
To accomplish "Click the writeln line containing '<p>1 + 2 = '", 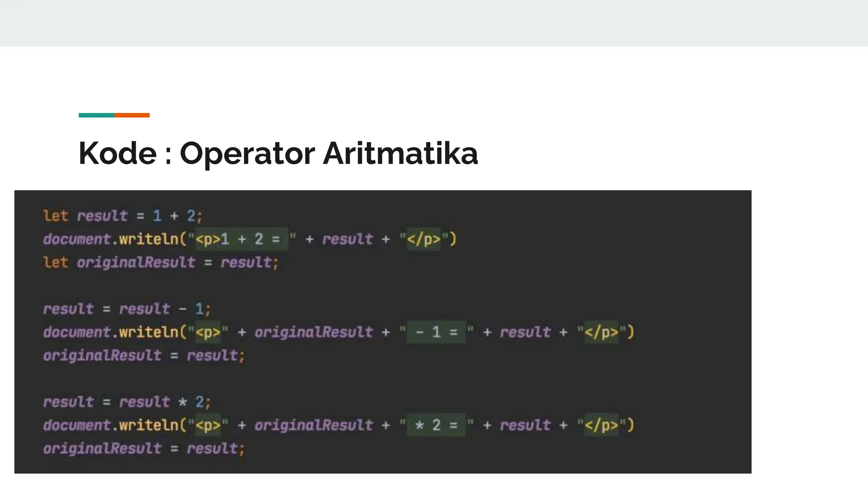I will point(250,239).
